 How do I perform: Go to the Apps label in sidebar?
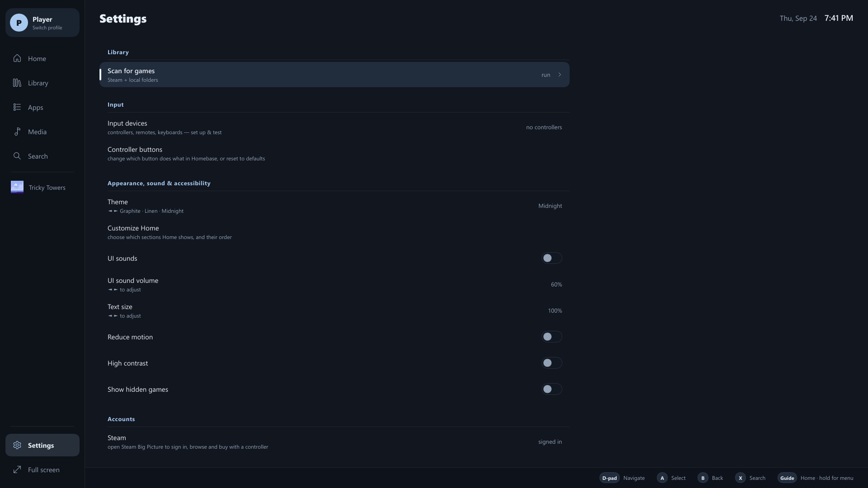pos(35,107)
